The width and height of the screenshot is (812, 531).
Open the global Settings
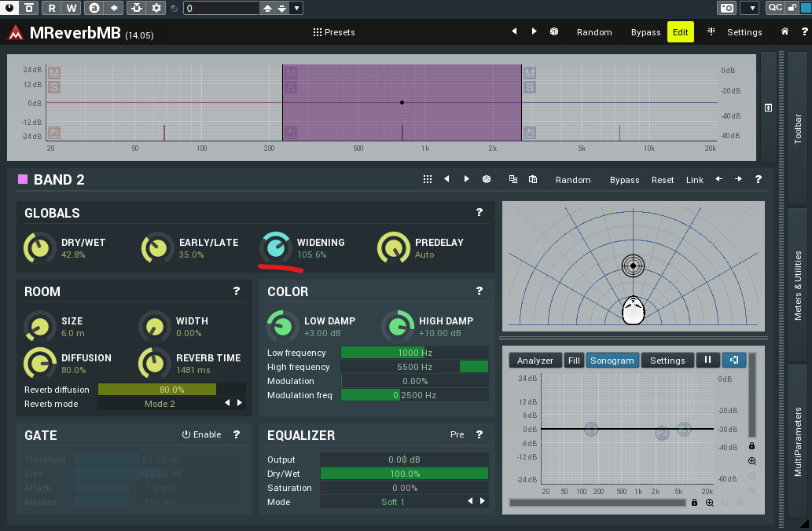tap(744, 32)
